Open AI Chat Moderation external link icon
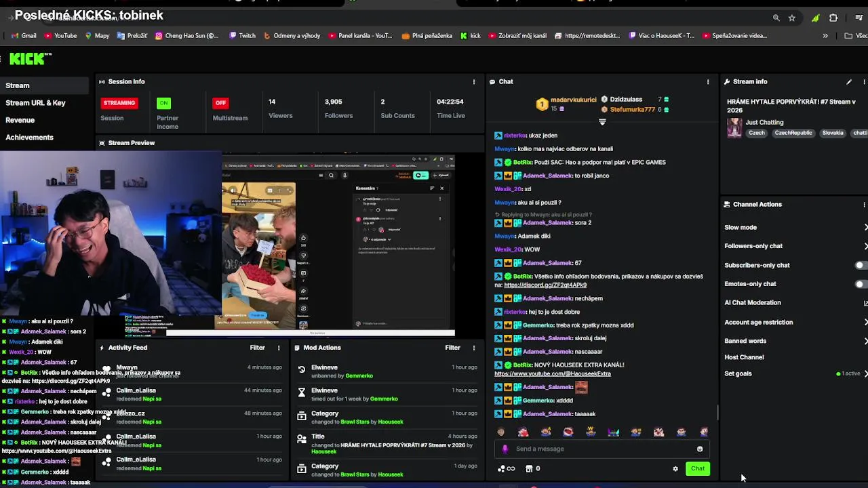Screen dimensions: 868x488 [x=865, y=303]
